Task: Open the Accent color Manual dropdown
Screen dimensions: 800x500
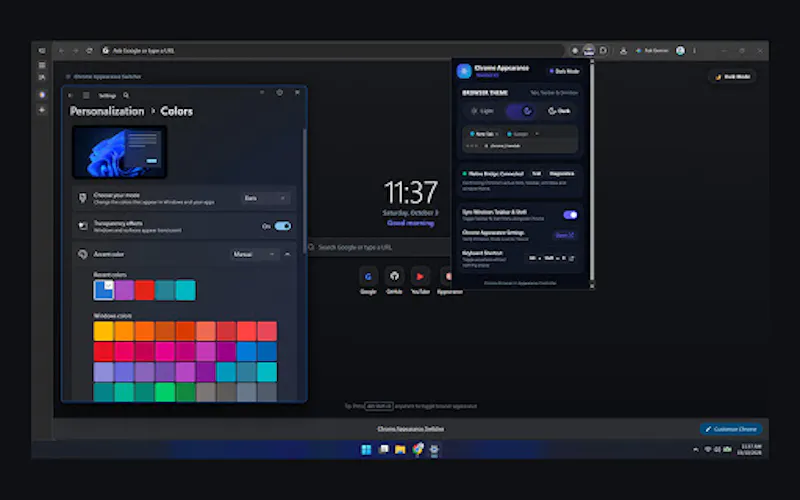Action: [254, 254]
